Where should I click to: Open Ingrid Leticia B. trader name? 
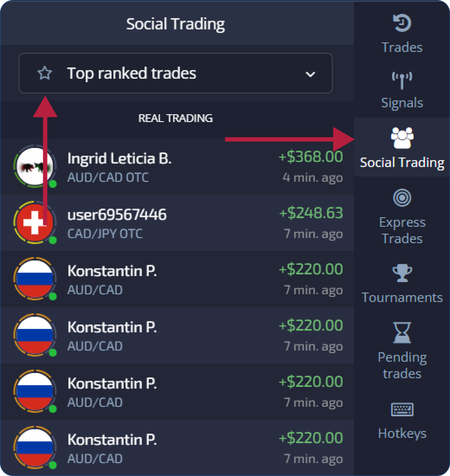[x=119, y=158]
